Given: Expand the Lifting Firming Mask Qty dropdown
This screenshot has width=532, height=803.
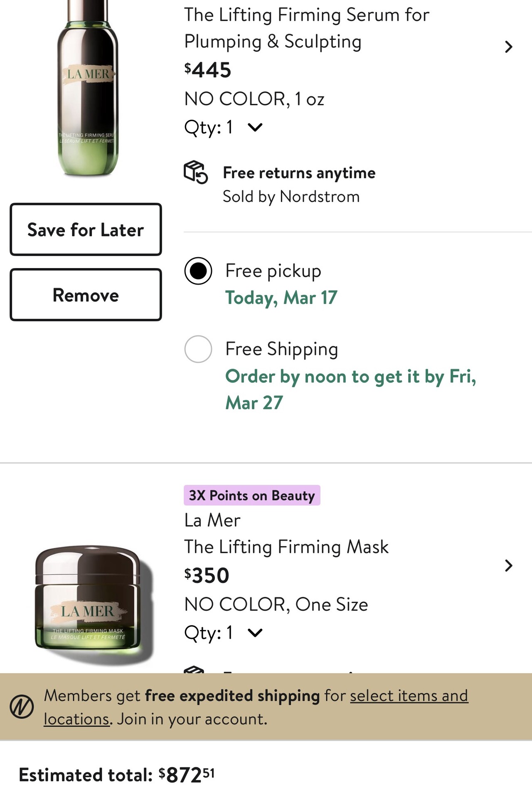Looking at the screenshot, I should point(255,633).
